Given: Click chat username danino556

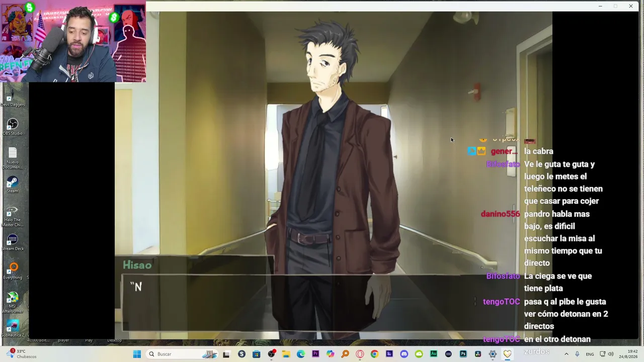Looking at the screenshot, I should coord(500,214).
